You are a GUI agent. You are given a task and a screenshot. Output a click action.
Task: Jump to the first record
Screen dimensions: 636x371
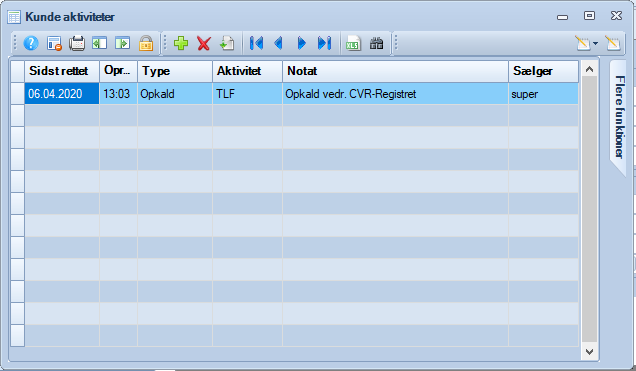(x=256, y=43)
